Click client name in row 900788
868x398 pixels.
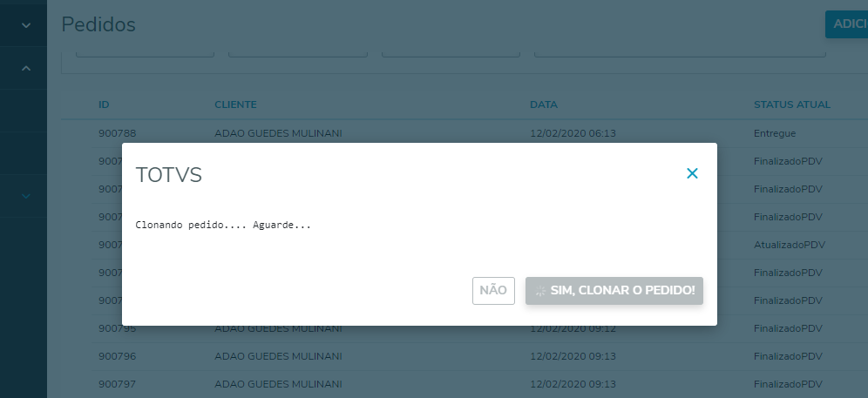[x=279, y=133]
